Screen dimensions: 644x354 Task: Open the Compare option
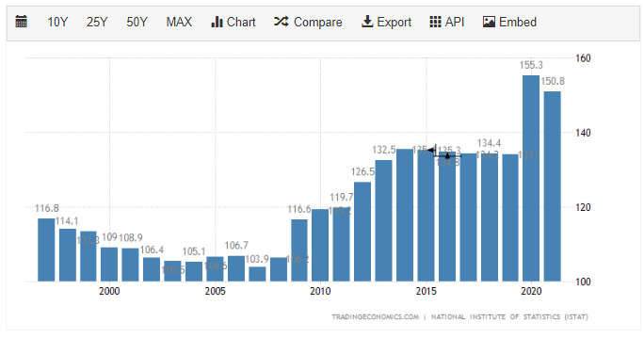[308, 22]
